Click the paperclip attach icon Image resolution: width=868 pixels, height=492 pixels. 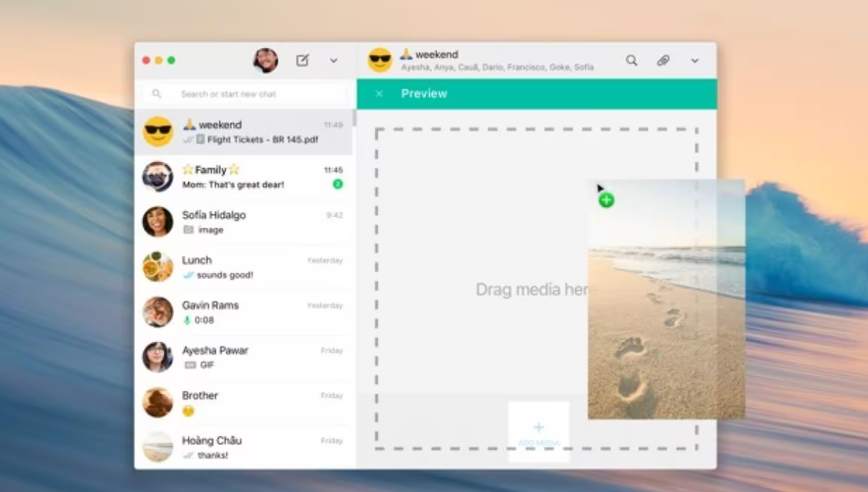663,60
